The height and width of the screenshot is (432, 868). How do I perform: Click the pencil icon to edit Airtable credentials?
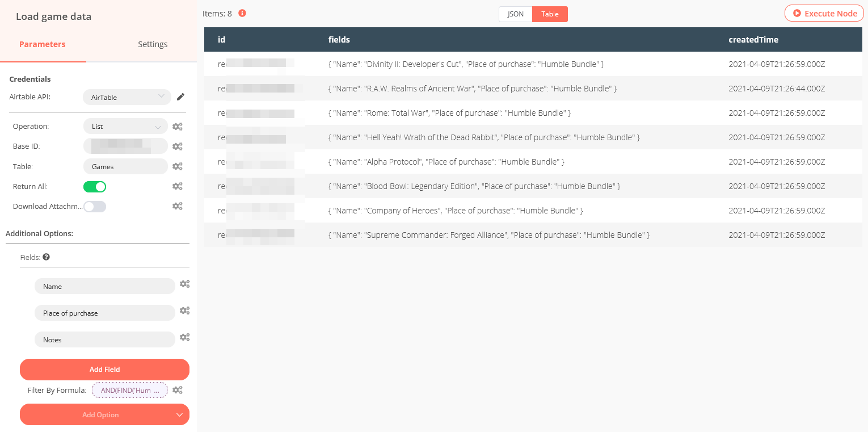click(x=180, y=97)
